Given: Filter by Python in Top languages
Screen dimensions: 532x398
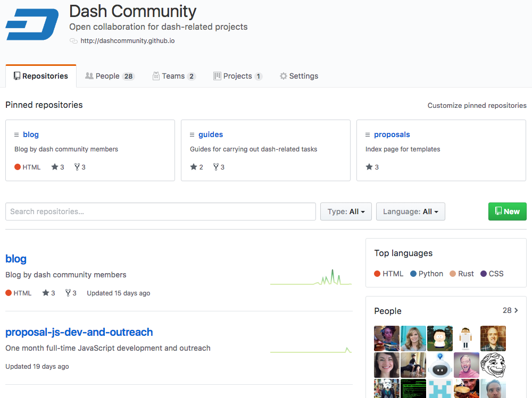Looking at the screenshot, I should 427,274.
